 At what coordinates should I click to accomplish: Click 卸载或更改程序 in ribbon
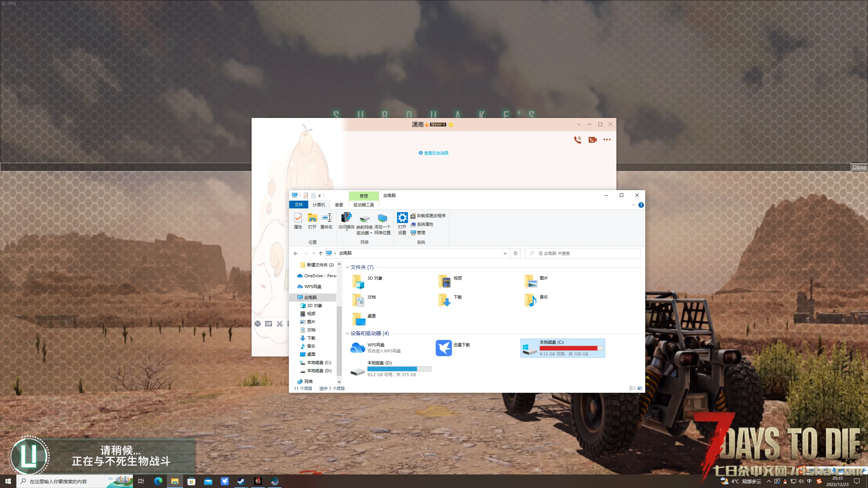[428, 216]
